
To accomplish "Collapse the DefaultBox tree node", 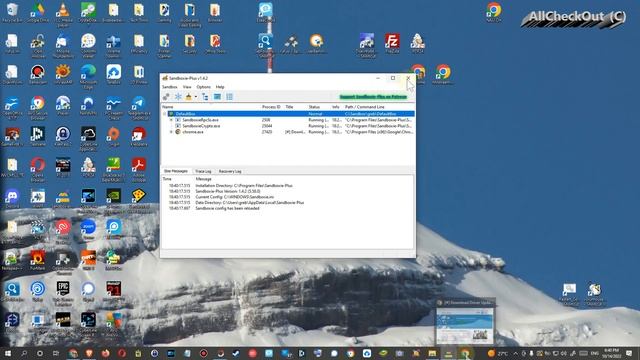I will 165,114.
